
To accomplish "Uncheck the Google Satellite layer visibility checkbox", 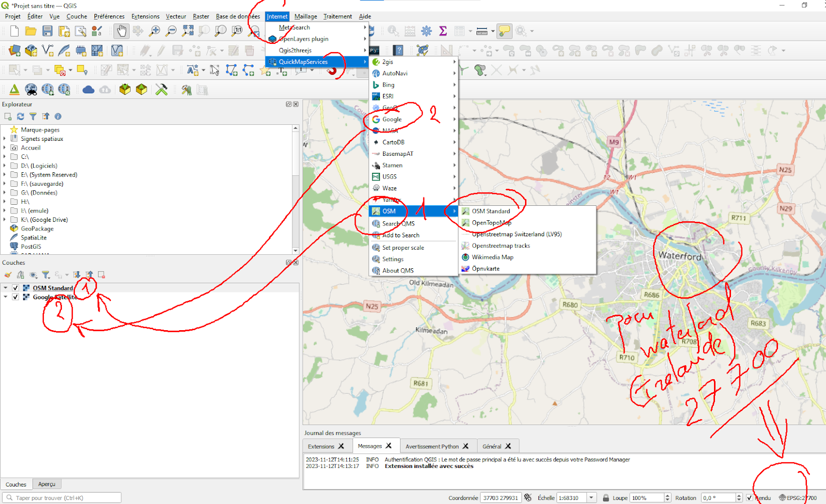I will [15, 297].
